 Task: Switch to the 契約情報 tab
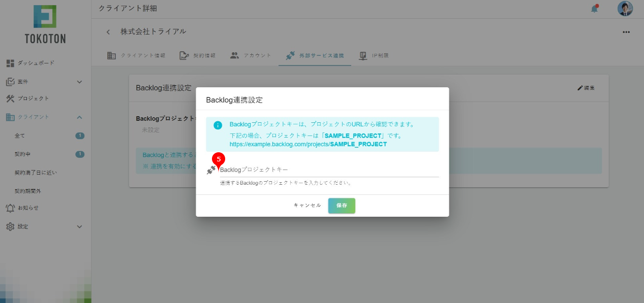coord(198,56)
